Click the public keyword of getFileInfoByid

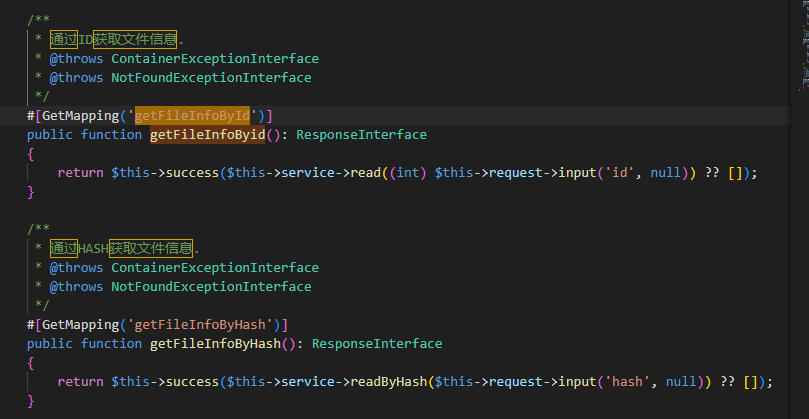tap(50, 135)
